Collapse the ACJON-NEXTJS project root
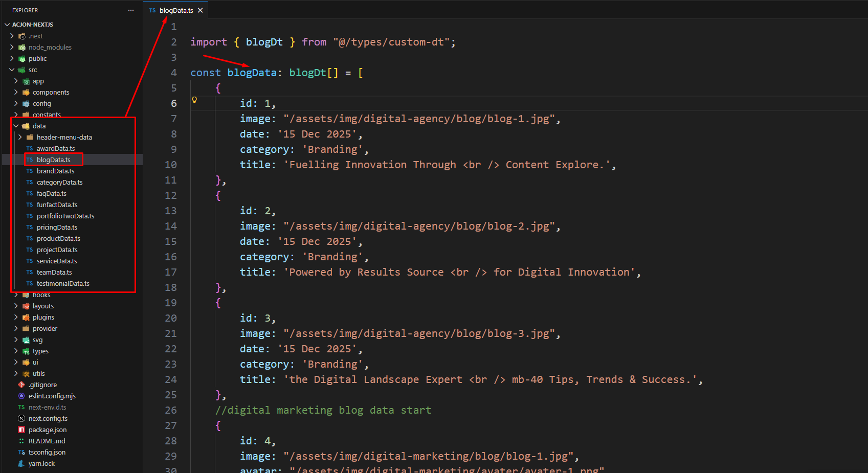The width and height of the screenshot is (868, 473). click(7, 25)
